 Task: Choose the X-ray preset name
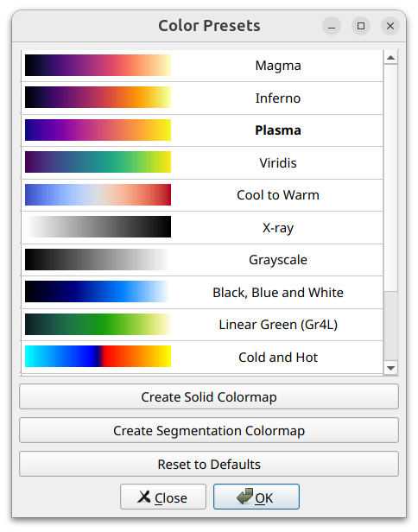(278, 228)
